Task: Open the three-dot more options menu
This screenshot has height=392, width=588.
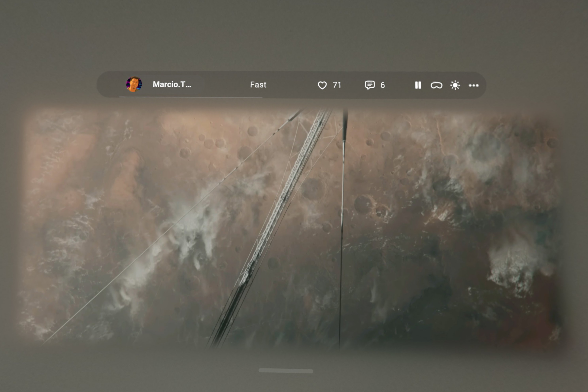Action: tap(473, 86)
